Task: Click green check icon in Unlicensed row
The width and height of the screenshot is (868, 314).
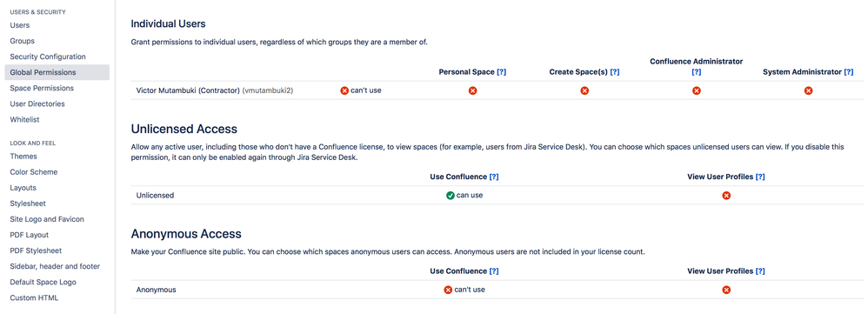Action: click(x=450, y=195)
